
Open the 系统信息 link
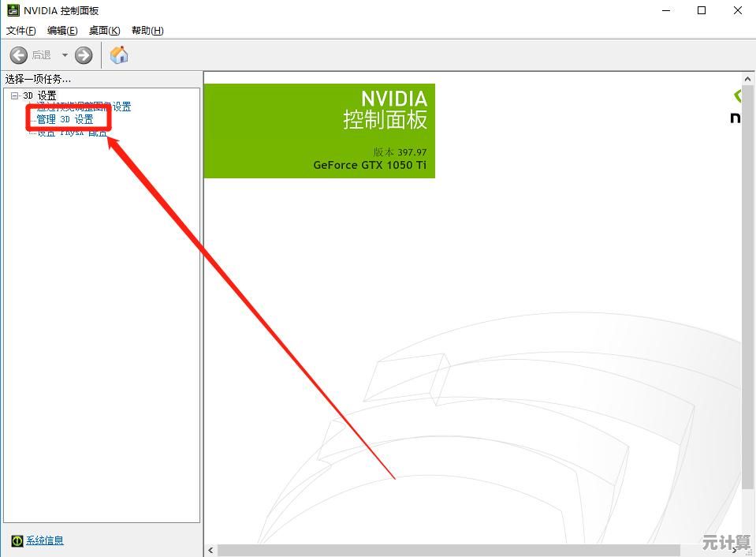45,541
